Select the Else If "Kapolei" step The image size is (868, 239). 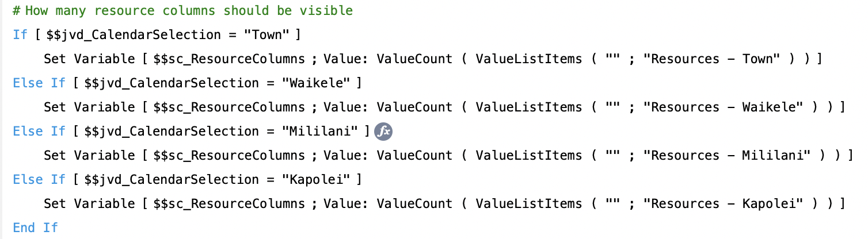tap(187, 180)
